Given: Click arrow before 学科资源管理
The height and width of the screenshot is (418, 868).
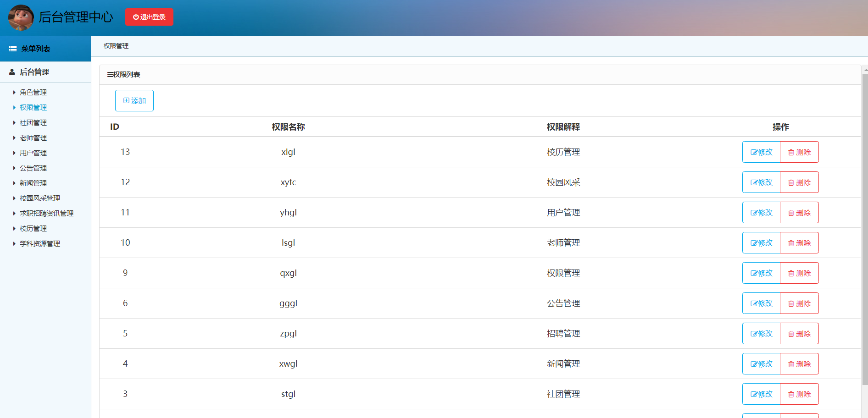Looking at the screenshot, I should (x=14, y=243).
